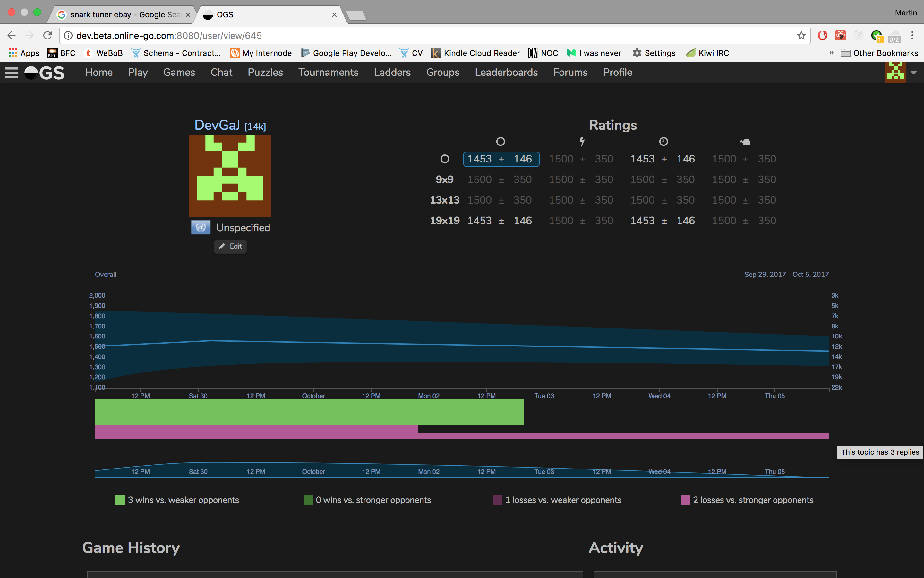Open the Play menu item

[x=138, y=73]
